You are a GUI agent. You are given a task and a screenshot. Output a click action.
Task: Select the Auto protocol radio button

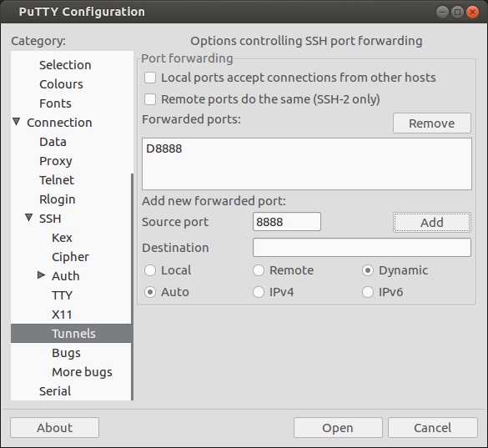150,292
